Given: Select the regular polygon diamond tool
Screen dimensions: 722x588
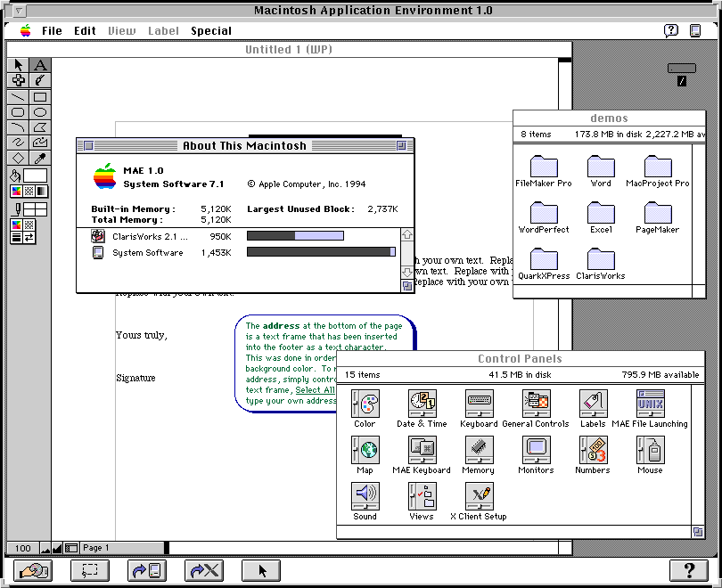Looking at the screenshot, I should [x=18, y=159].
